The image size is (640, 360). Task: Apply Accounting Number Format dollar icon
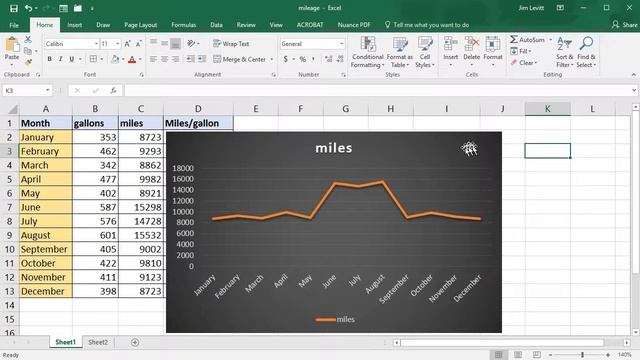pos(286,59)
